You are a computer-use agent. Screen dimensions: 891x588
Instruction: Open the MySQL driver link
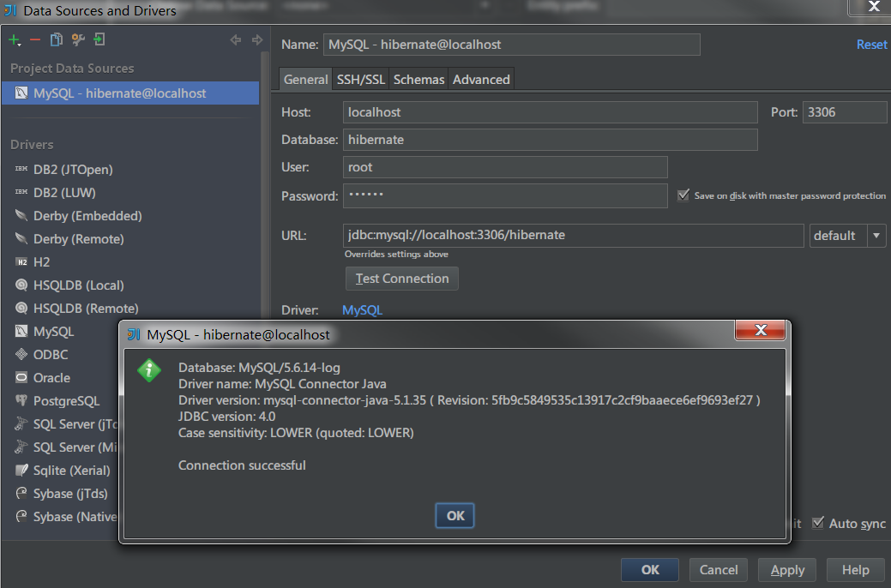tap(362, 310)
